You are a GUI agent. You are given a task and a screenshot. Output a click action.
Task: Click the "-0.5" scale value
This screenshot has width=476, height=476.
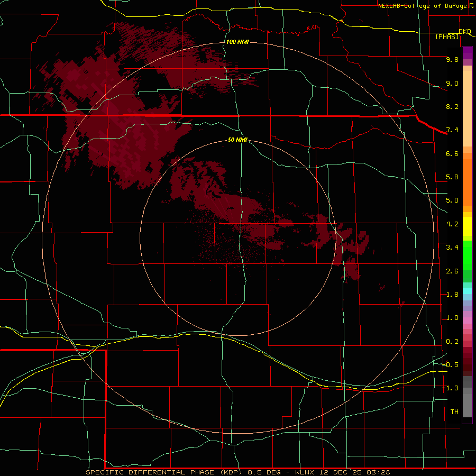tap(450, 365)
